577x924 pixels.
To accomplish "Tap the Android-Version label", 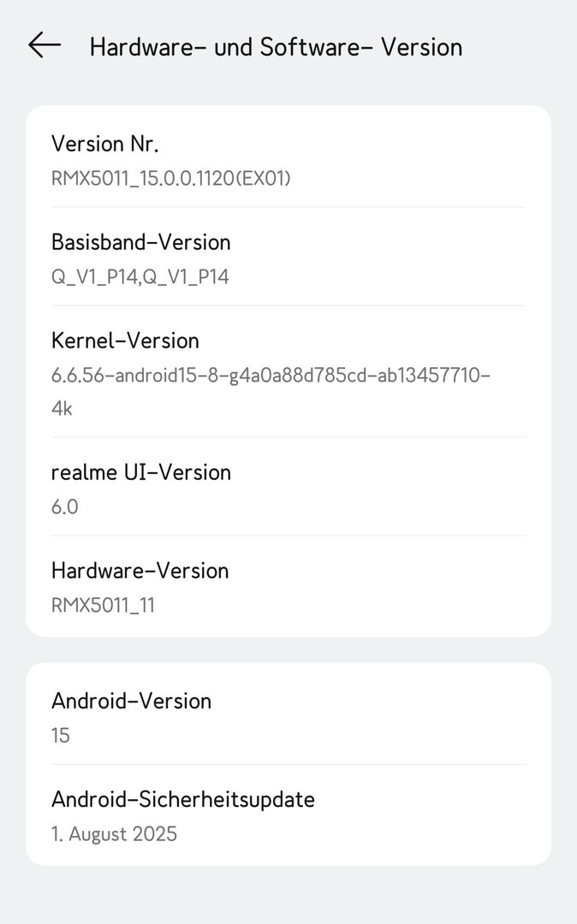I will click(x=131, y=701).
